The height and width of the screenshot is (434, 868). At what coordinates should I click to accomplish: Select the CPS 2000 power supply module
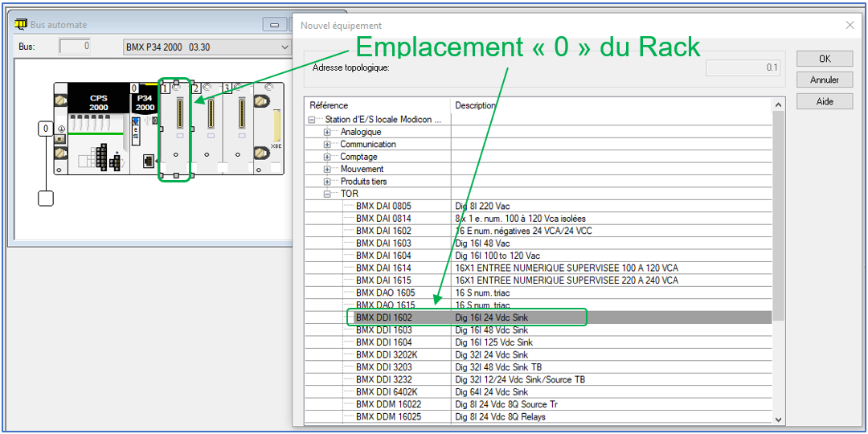click(x=98, y=129)
